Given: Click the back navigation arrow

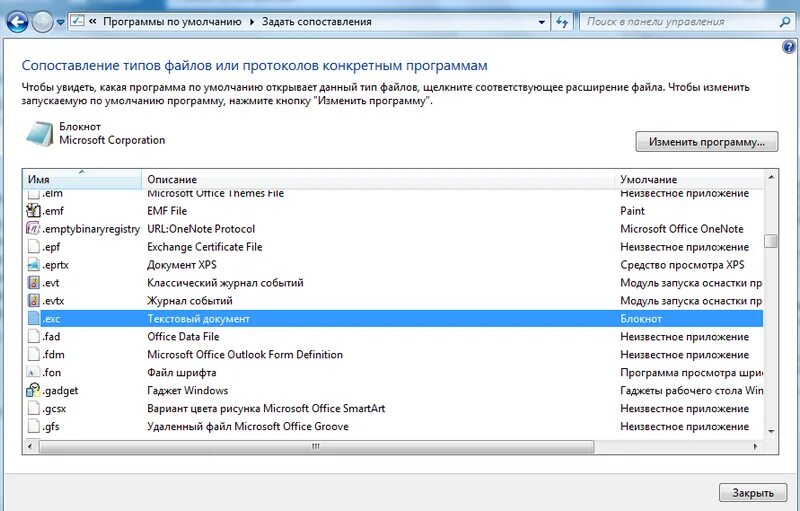Looking at the screenshot, I should coord(17,22).
